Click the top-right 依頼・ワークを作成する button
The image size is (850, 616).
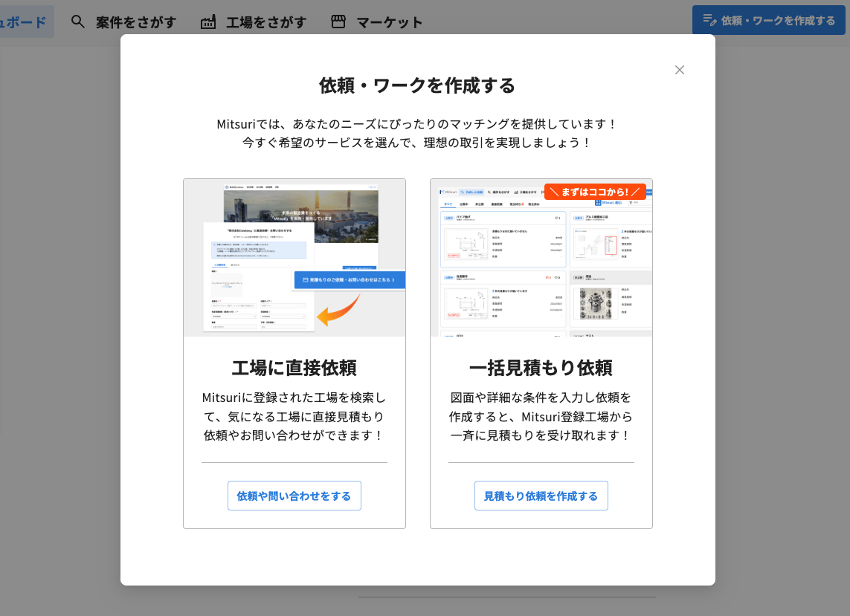[x=769, y=20]
